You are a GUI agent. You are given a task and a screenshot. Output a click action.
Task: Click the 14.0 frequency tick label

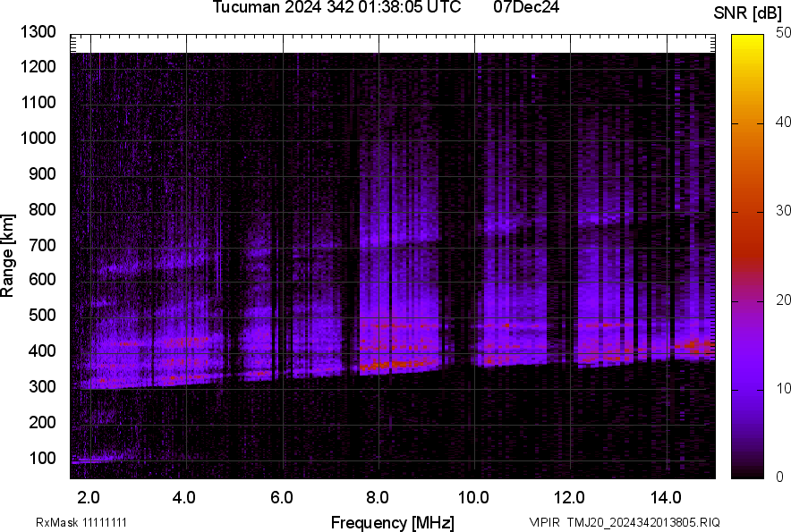click(665, 496)
